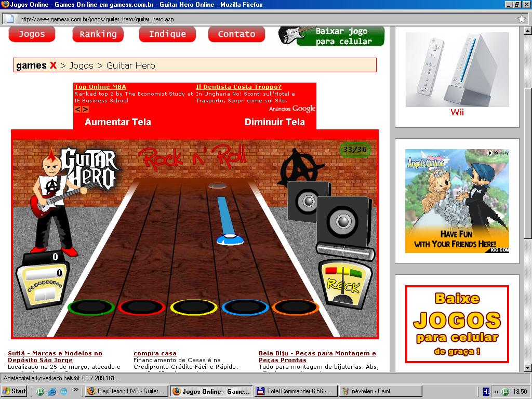Switch to Aumentar Tela mode
Image resolution: width=532 pixels, height=399 pixels.
click(x=117, y=122)
